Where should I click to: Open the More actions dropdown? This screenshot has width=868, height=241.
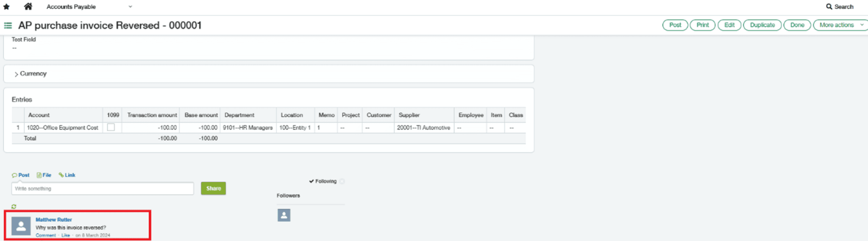click(x=841, y=25)
